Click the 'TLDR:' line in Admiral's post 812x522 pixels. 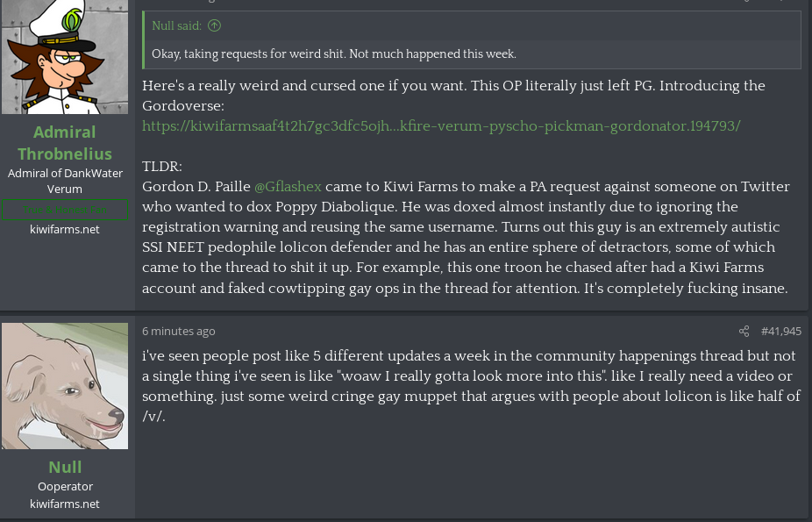click(x=162, y=167)
